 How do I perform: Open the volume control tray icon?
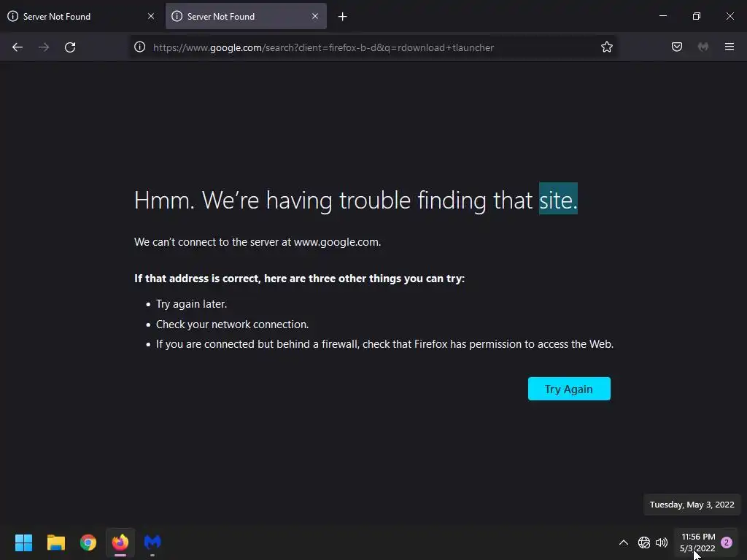[x=661, y=542]
